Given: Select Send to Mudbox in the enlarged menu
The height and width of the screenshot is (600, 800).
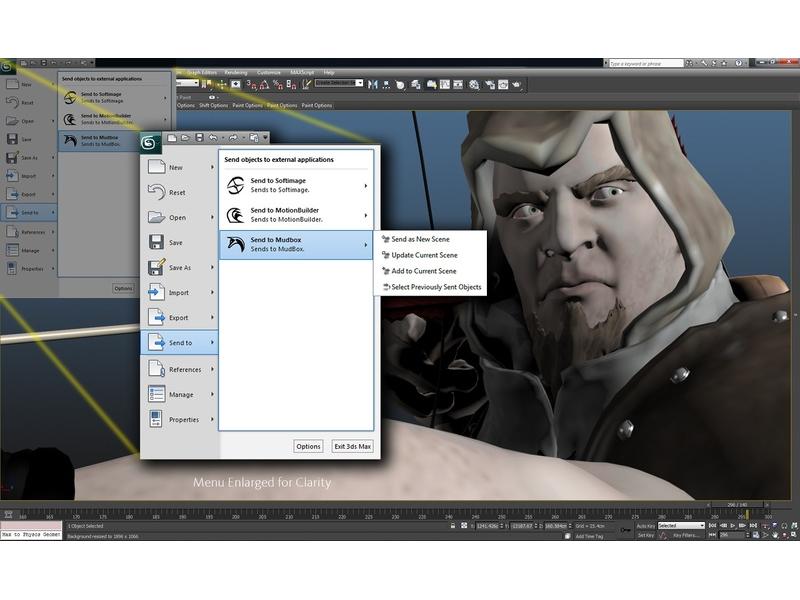Looking at the screenshot, I should click(x=296, y=244).
